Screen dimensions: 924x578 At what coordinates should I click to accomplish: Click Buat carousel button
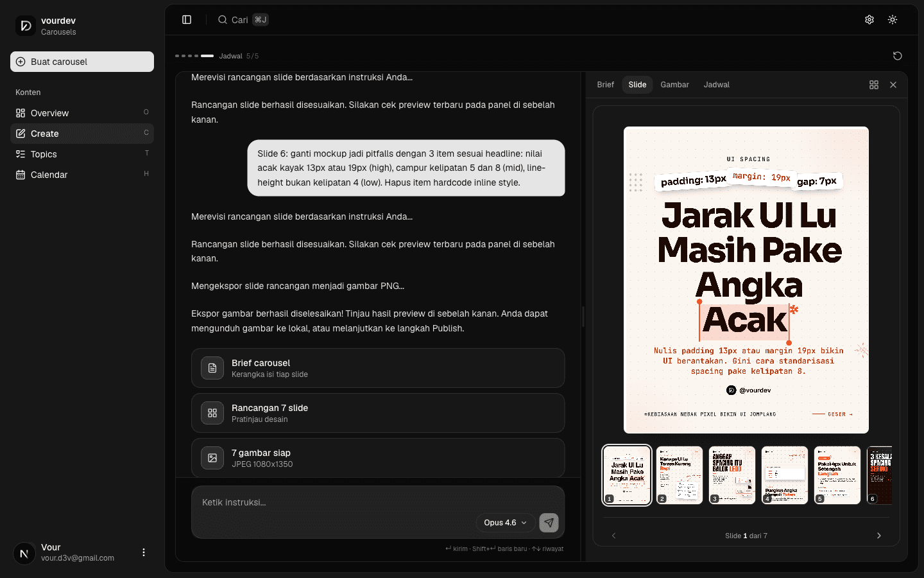click(82, 62)
